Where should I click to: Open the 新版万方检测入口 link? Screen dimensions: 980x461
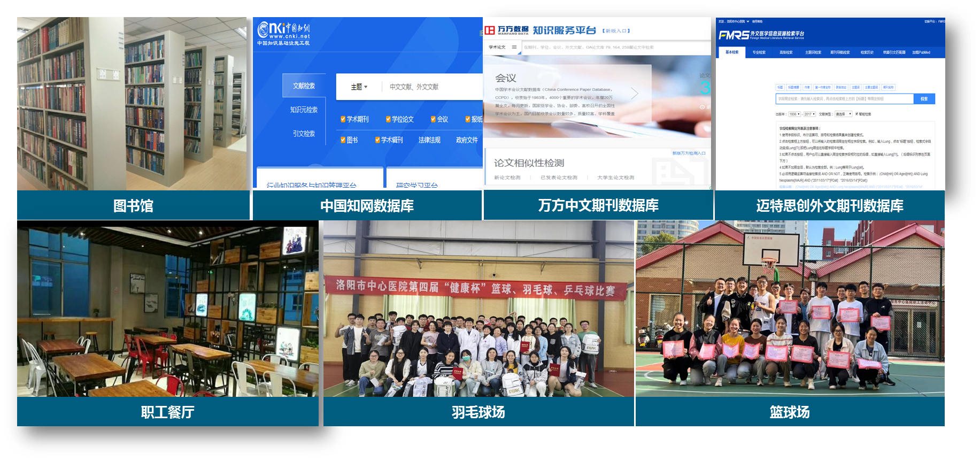[x=689, y=153]
